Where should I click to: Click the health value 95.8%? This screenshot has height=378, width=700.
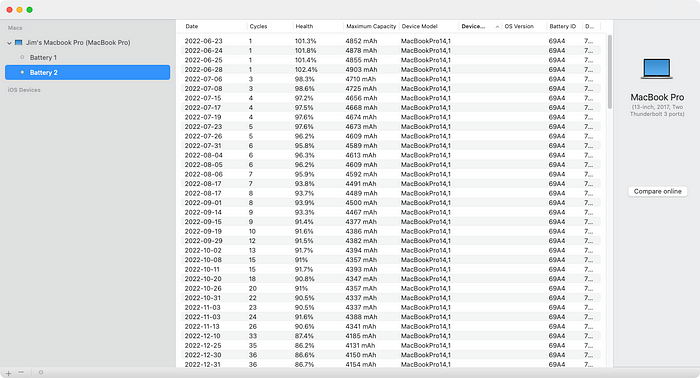coord(304,145)
